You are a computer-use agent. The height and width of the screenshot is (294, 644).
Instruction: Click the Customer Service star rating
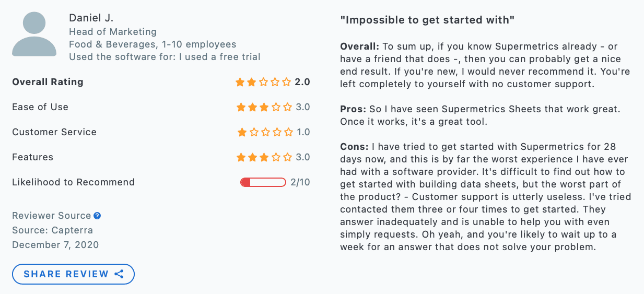coord(265,132)
